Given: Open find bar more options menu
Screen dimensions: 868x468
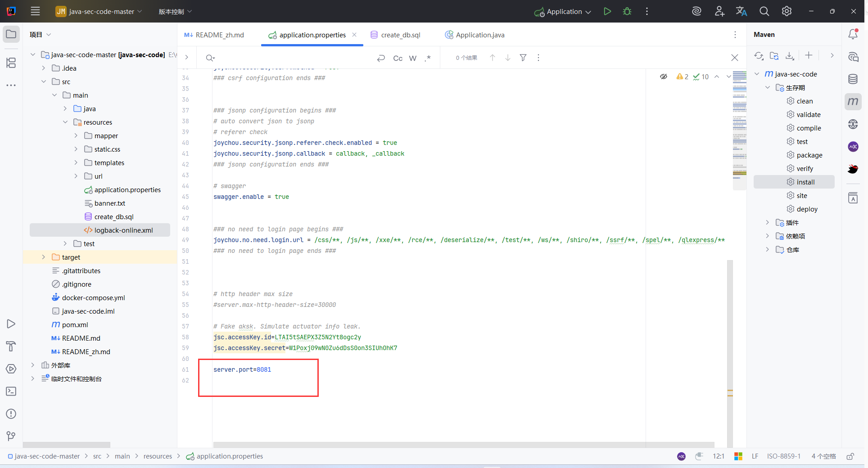Looking at the screenshot, I should (538, 58).
